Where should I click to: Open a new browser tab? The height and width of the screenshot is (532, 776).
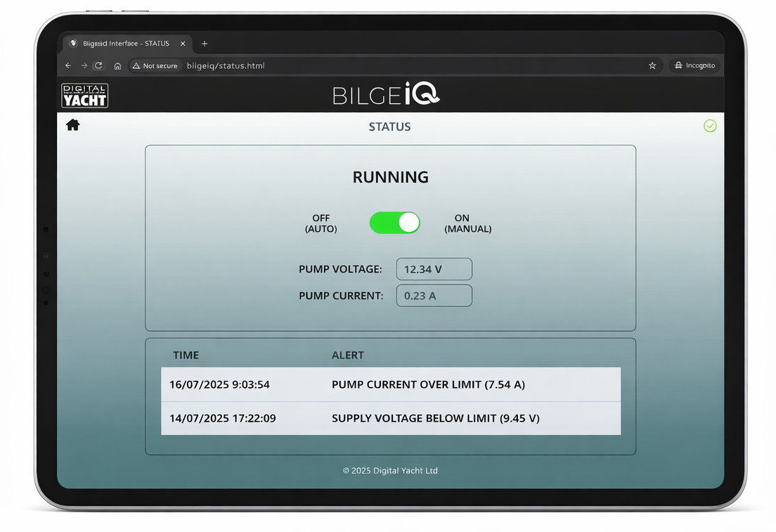tap(204, 44)
